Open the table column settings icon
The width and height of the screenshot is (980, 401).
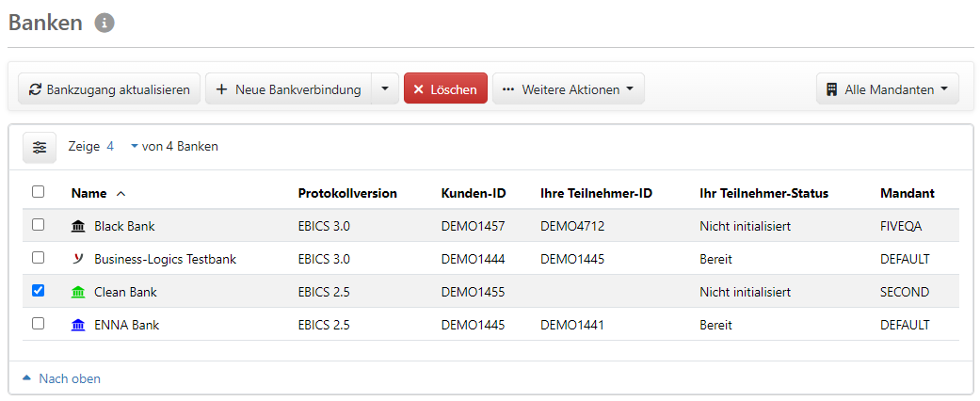coord(39,147)
